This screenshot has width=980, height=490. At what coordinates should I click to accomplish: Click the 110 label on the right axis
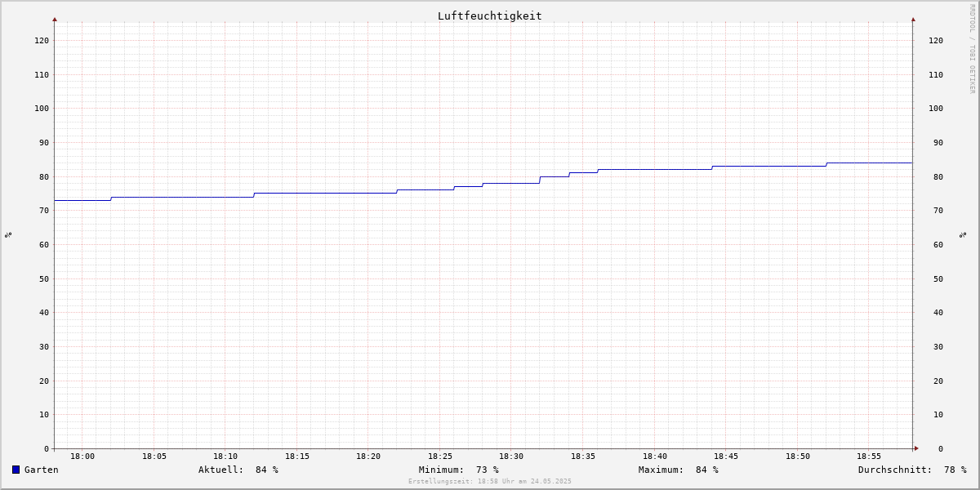coord(936,74)
